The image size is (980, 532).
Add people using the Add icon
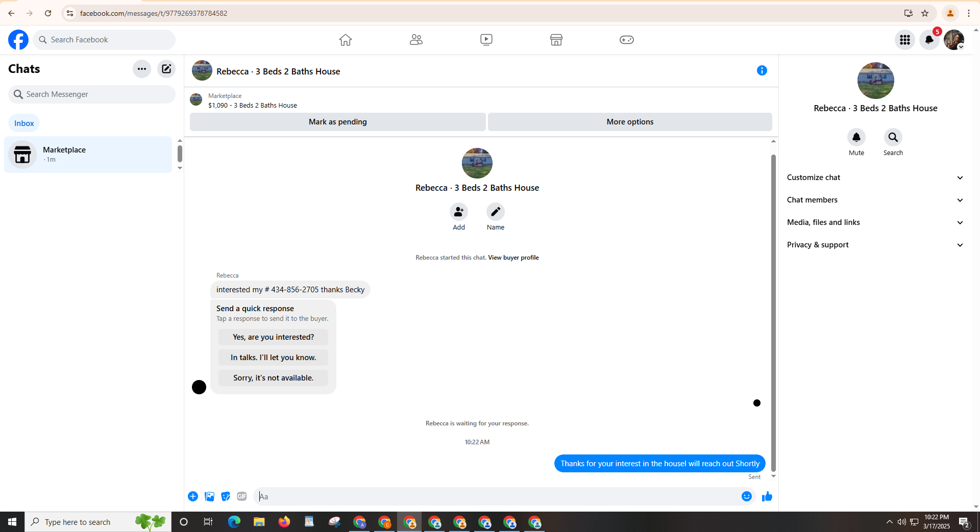tap(459, 212)
